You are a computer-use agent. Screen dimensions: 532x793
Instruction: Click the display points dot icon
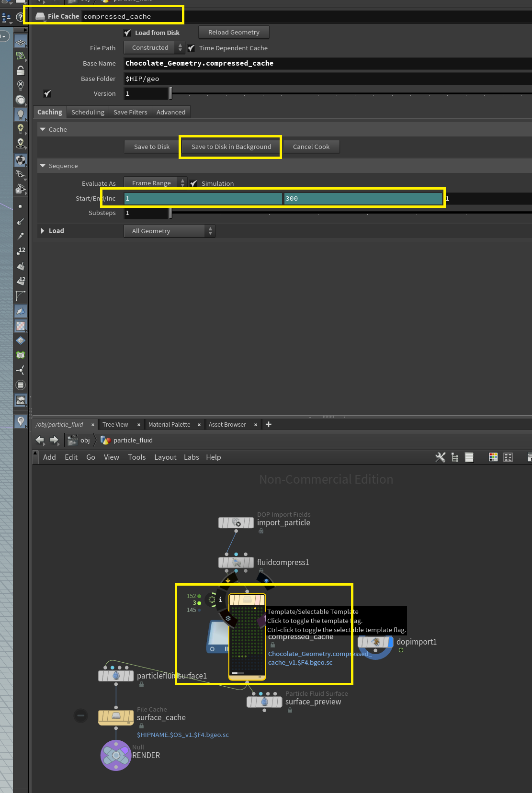click(x=20, y=206)
